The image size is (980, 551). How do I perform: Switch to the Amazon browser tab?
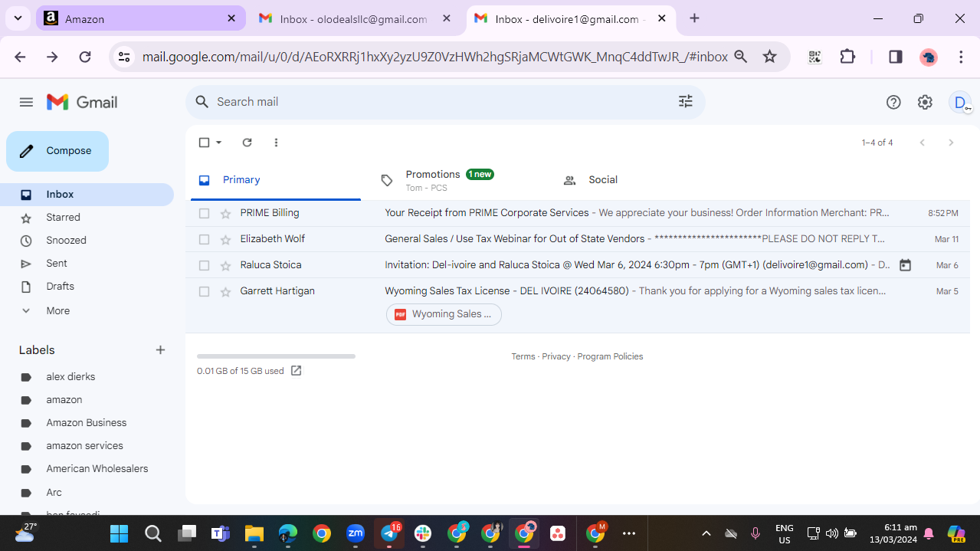click(141, 18)
